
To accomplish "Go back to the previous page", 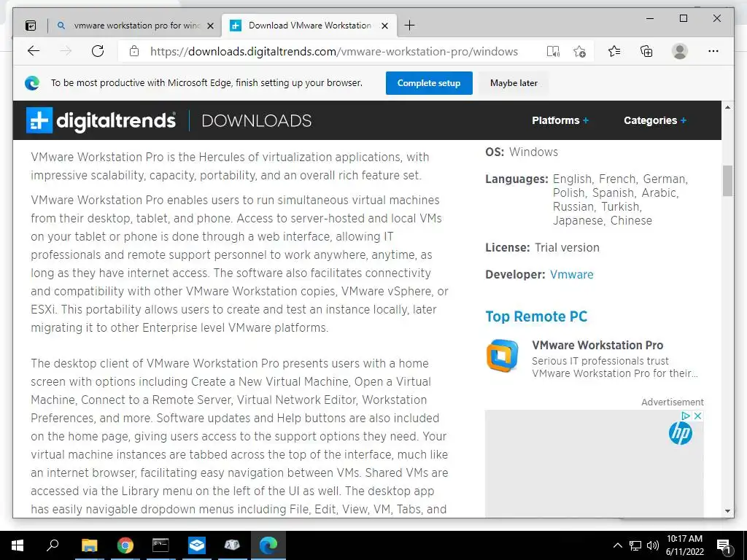I will tap(34, 51).
